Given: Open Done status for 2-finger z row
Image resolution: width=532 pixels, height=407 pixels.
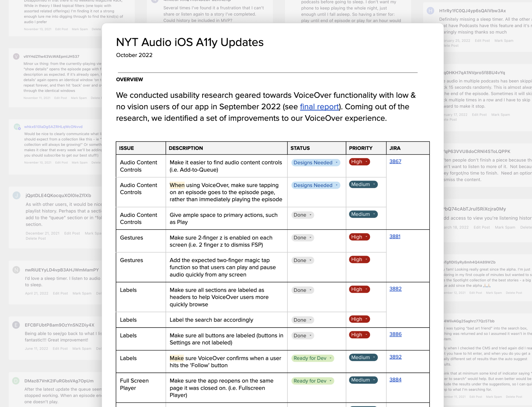Looking at the screenshot, I should [302, 238].
